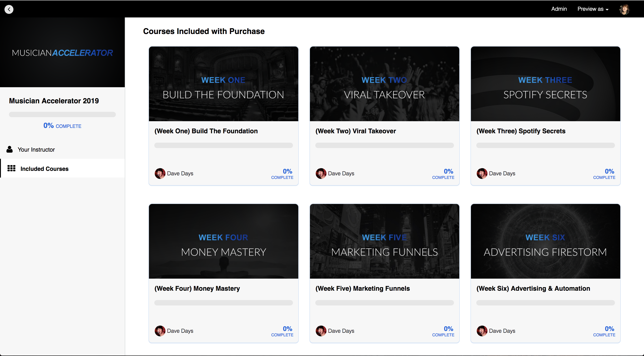
Task: Click the Musician Accelerator logo banner
Action: (x=62, y=53)
